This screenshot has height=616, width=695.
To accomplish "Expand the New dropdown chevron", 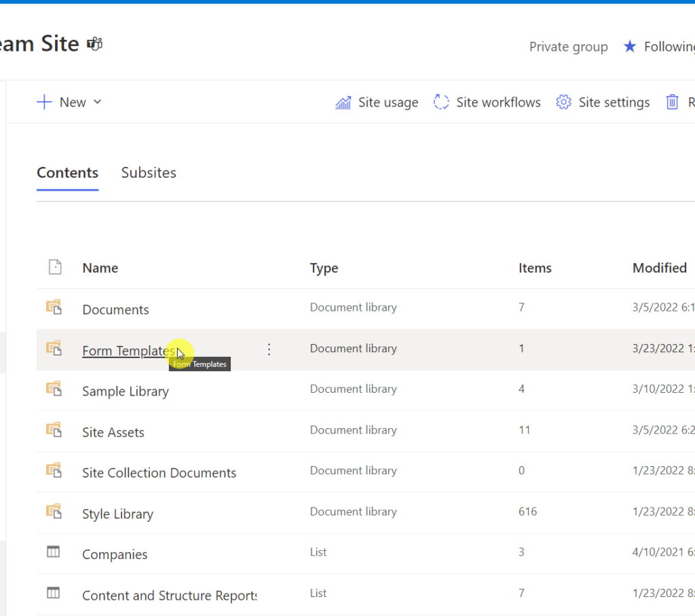I will (98, 102).
